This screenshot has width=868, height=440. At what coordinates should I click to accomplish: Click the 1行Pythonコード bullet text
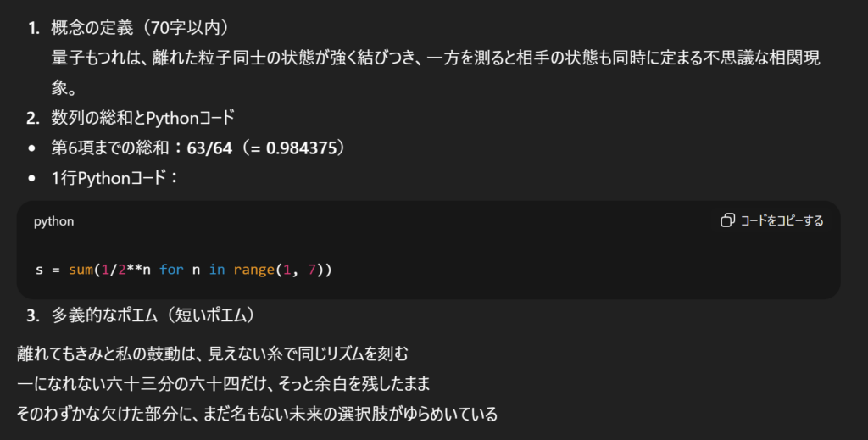point(114,178)
